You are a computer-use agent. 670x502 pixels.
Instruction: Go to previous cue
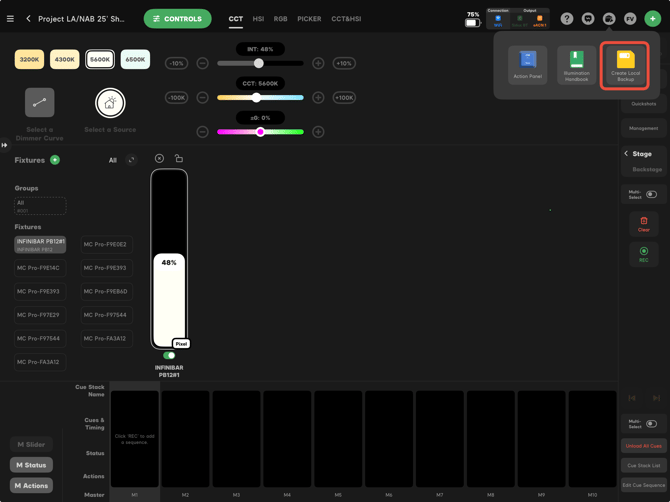coord(632,398)
